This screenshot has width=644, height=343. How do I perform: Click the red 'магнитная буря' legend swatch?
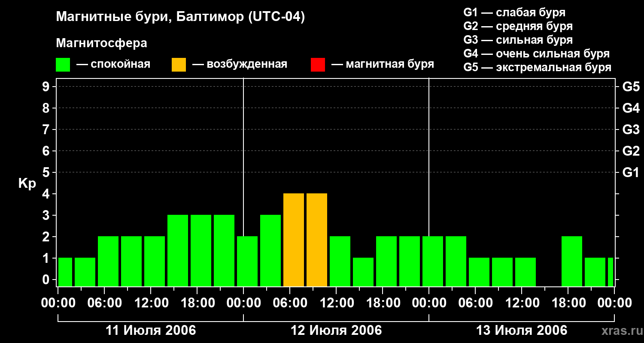318,65
